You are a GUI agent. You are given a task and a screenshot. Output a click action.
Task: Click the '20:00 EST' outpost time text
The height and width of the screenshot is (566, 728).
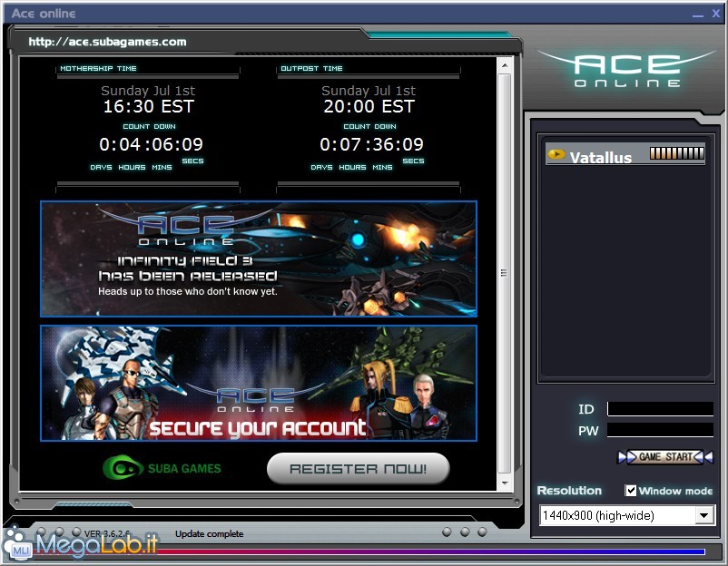pos(369,106)
